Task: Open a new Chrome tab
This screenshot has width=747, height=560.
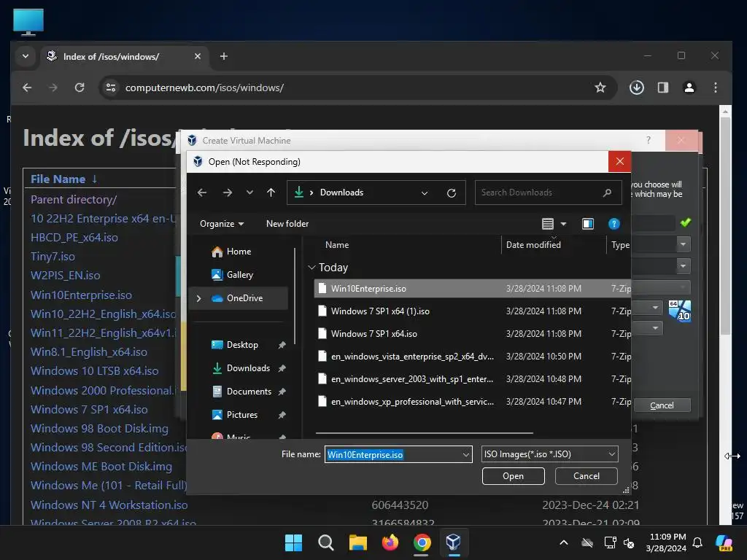Action: [223, 56]
